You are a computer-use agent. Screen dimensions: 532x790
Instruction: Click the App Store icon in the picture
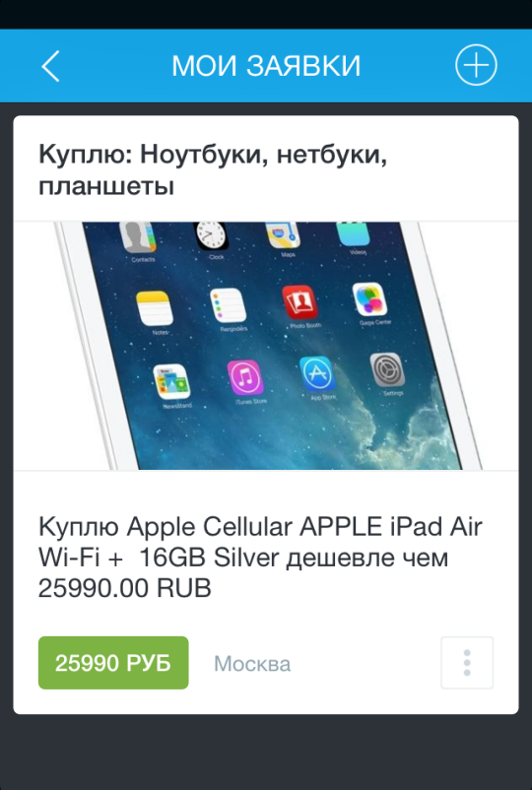point(317,374)
